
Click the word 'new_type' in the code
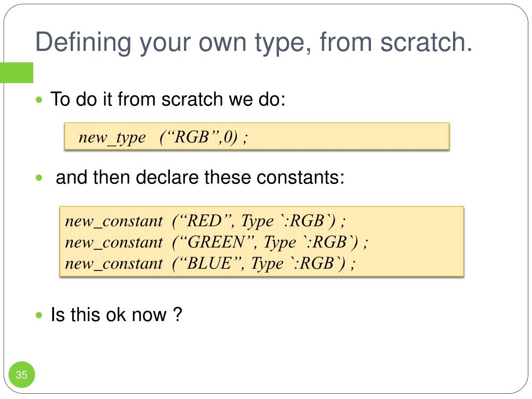pyautogui.click(x=112, y=138)
